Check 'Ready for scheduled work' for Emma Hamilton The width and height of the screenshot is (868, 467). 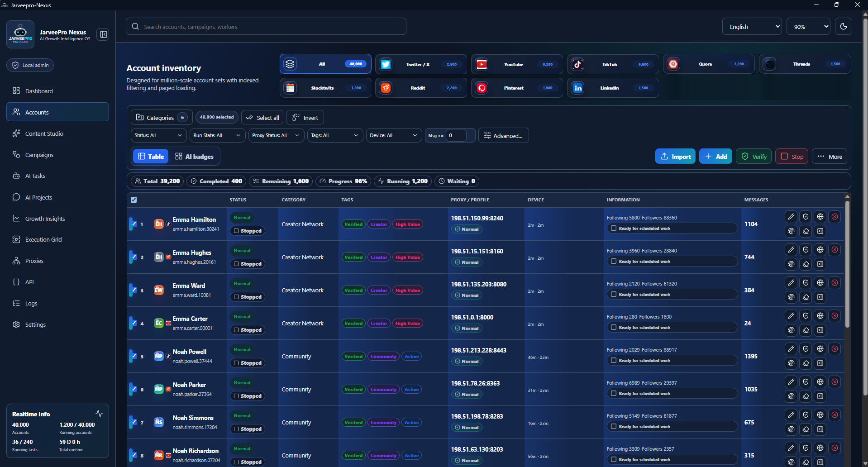(614, 229)
